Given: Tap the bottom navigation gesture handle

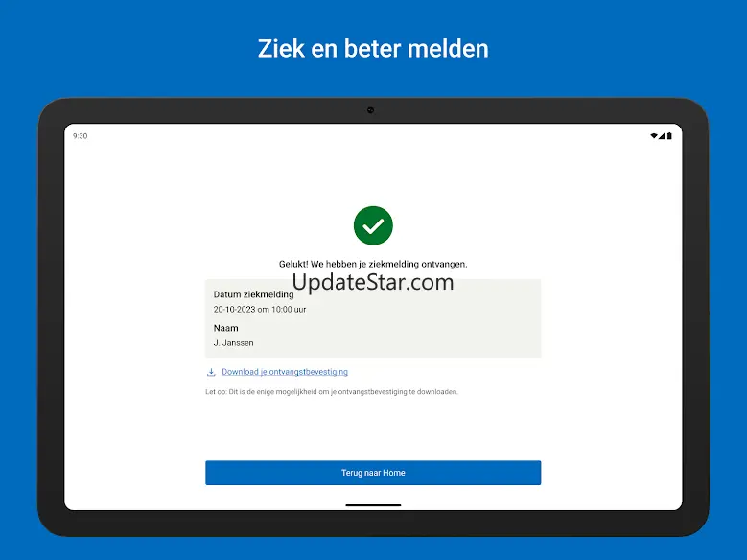Looking at the screenshot, I should pos(373,505).
